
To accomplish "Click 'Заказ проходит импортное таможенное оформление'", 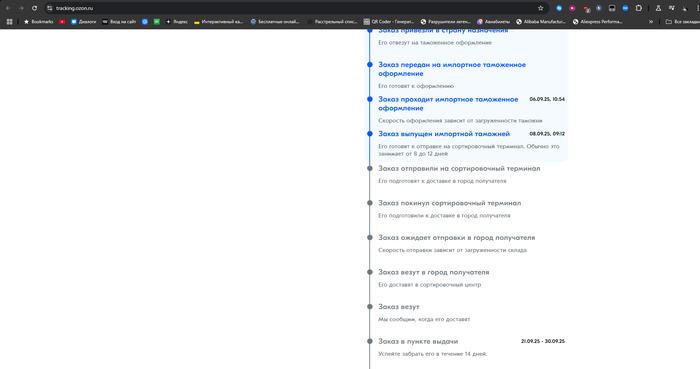I will [x=448, y=104].
